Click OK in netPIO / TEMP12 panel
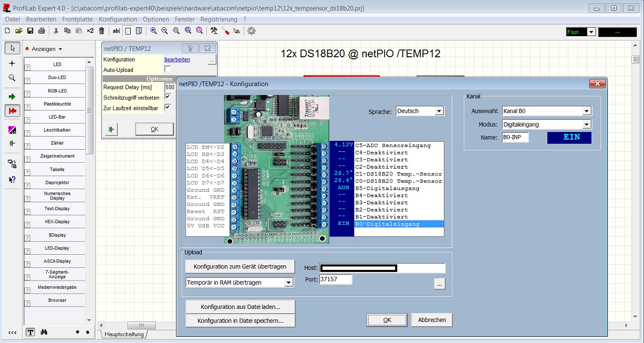Screen dimensions: 644x343 point(154,129)
